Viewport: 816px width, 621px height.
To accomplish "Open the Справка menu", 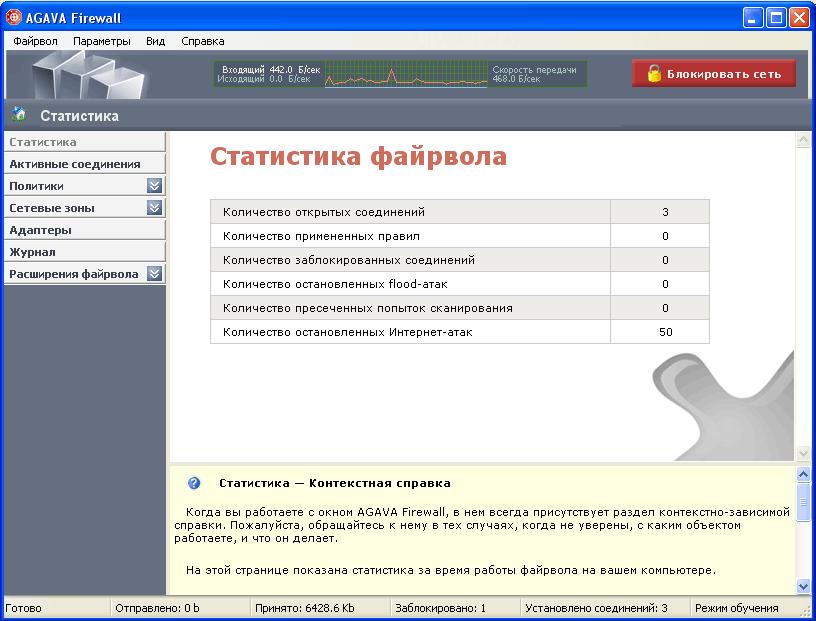I will coord(202,41).
